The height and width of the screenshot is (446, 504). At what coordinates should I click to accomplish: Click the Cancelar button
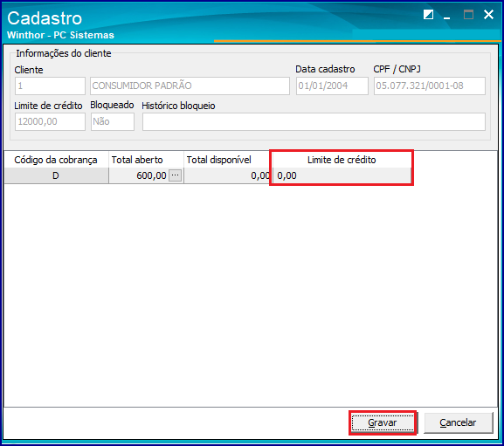458,422
